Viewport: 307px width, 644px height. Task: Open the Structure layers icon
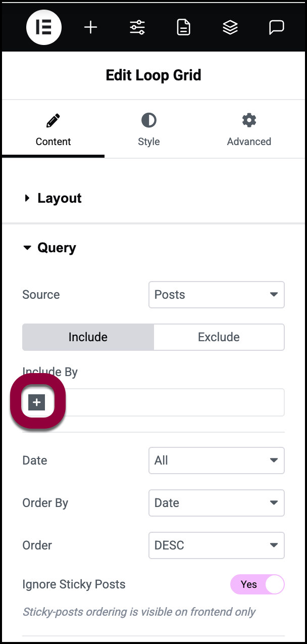click(230, 27)
